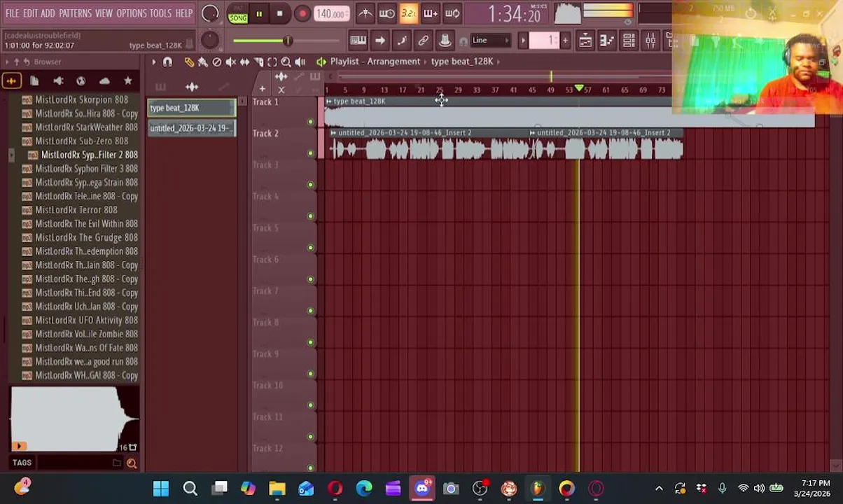
Task: Open FL Studio icon in Windows taskbar
Action: [x=537, y=488]
